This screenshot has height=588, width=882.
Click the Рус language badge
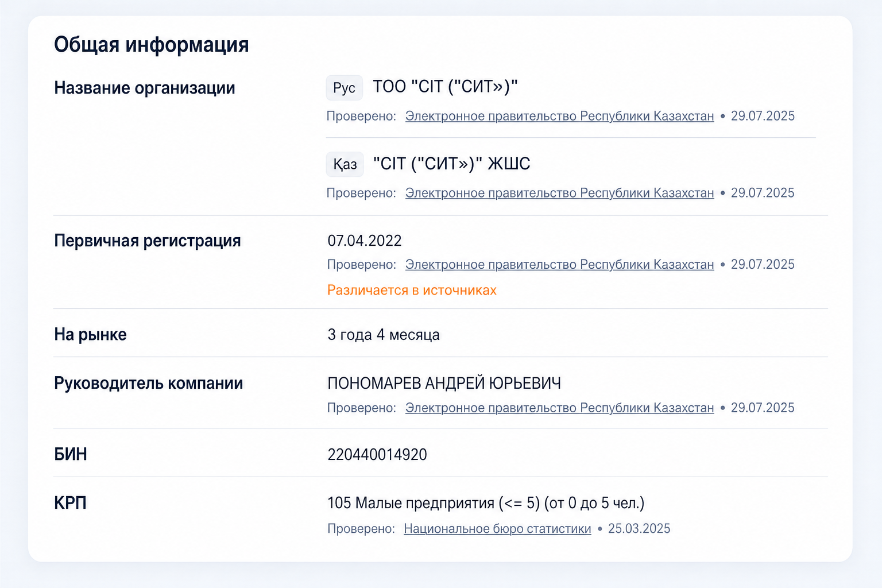pos(345,88)
